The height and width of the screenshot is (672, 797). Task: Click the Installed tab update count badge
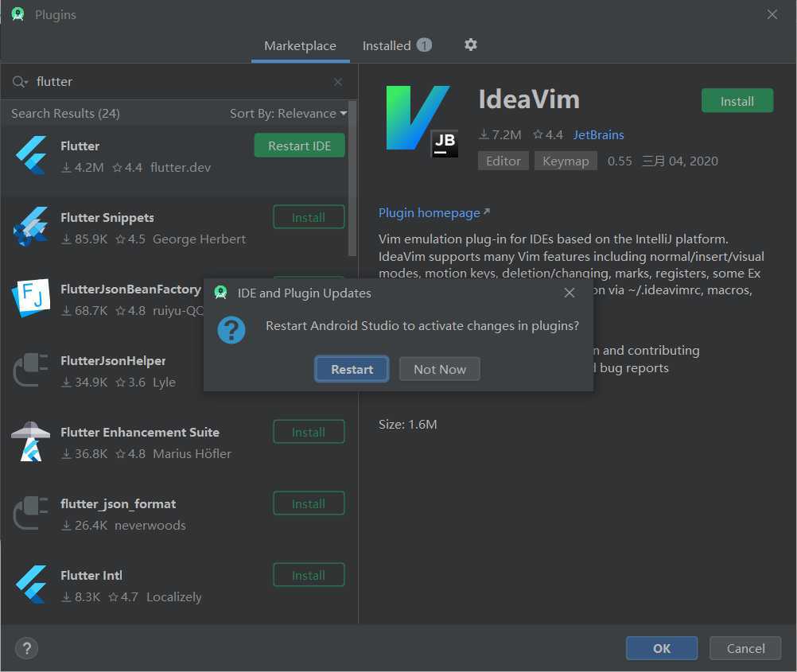click(424, 45)
